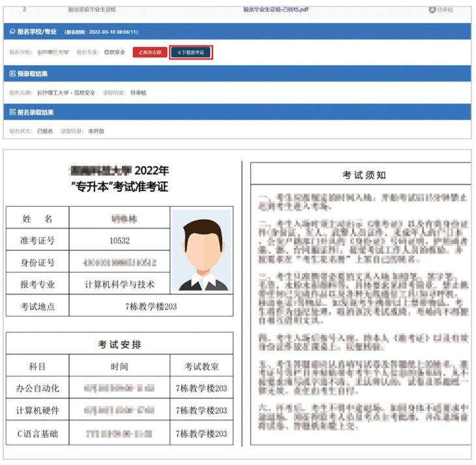Click the 预录取结果 section header icon

tap(12, 74)
